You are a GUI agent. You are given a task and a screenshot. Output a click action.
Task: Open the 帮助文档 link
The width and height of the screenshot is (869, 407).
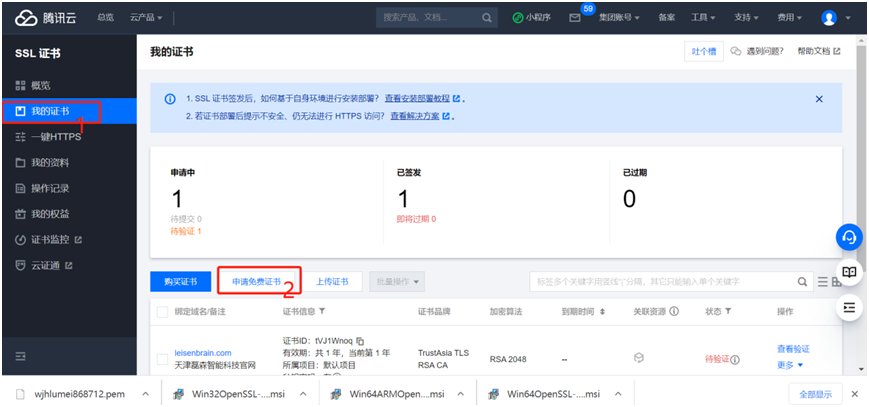[819, 51]
